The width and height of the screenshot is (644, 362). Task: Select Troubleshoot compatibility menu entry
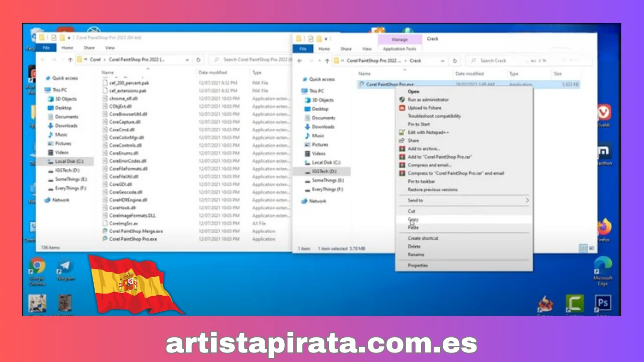[434, 116]
